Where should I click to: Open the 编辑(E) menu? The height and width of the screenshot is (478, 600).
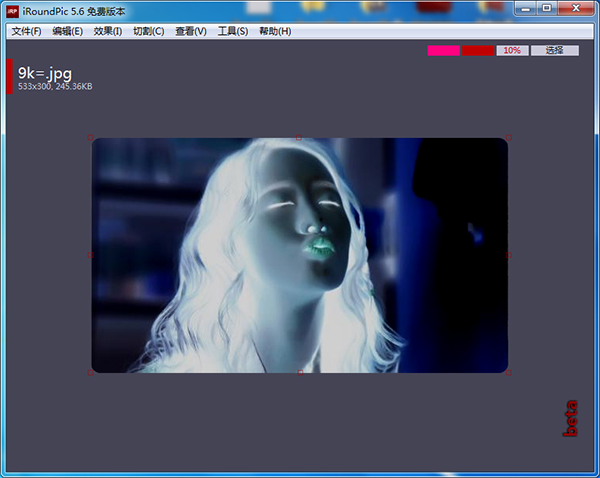pos(67,31)
